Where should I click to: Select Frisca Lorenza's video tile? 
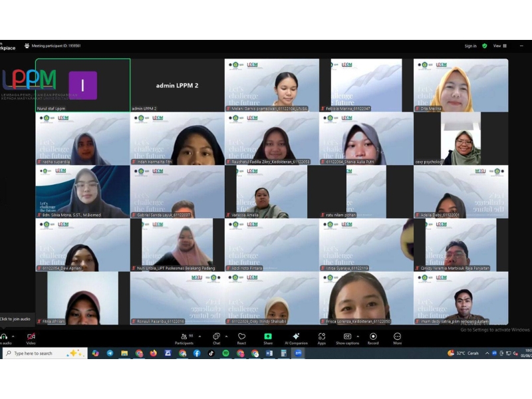(366, 298)
